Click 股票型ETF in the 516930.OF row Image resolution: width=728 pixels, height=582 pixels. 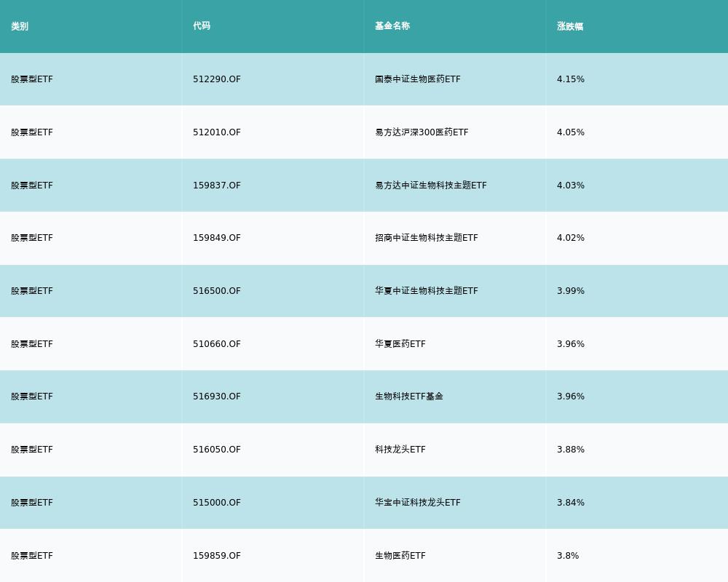click(x=32, y=396)
